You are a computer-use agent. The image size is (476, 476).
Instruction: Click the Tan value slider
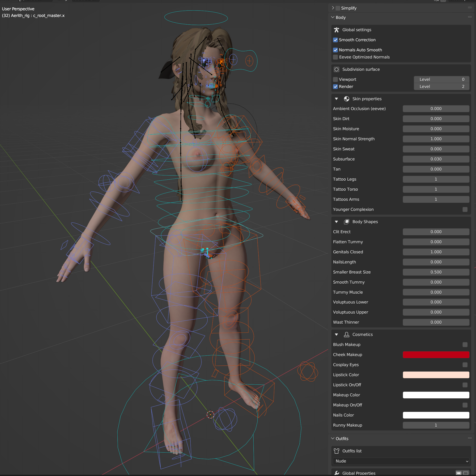pos(436,170)
